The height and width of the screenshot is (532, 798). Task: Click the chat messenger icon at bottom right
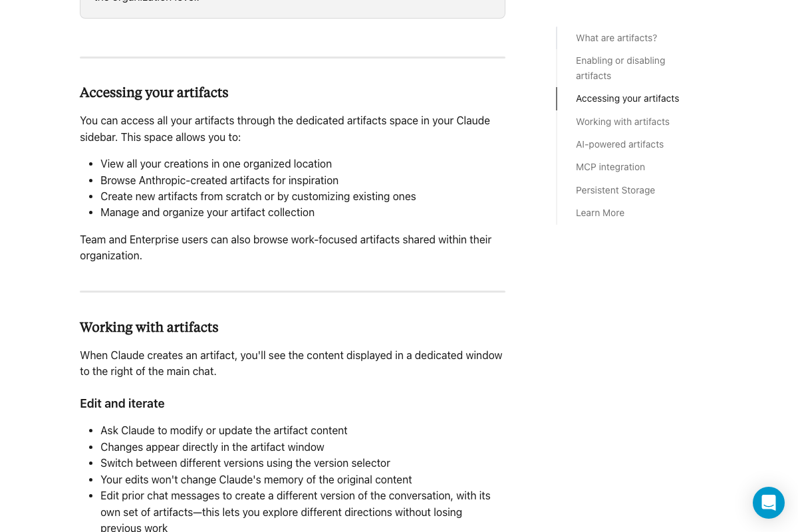click(769, 503)
